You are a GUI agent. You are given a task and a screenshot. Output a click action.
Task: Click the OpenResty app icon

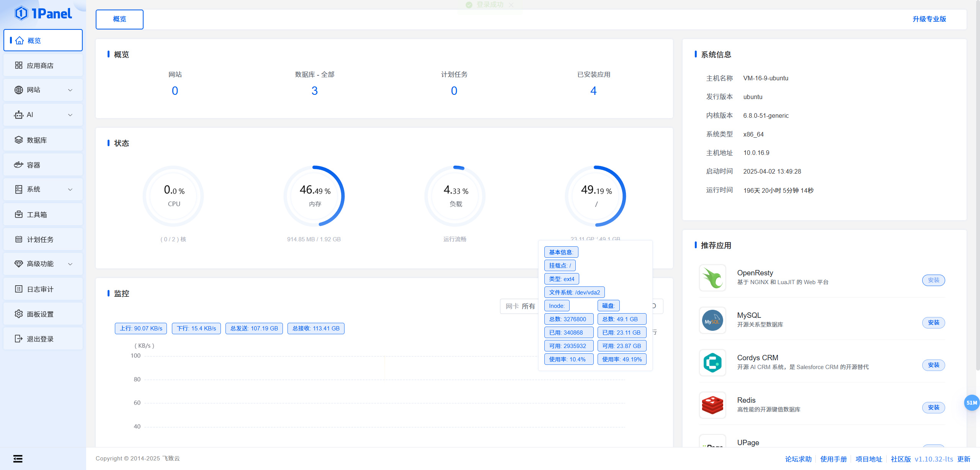click(x=712, y=278)
